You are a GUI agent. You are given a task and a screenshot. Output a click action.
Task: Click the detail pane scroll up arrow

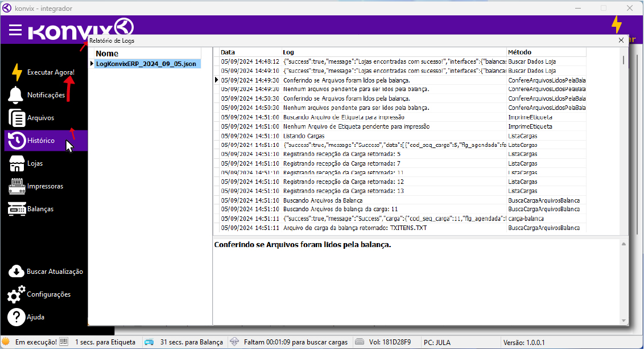coord(624,244)
